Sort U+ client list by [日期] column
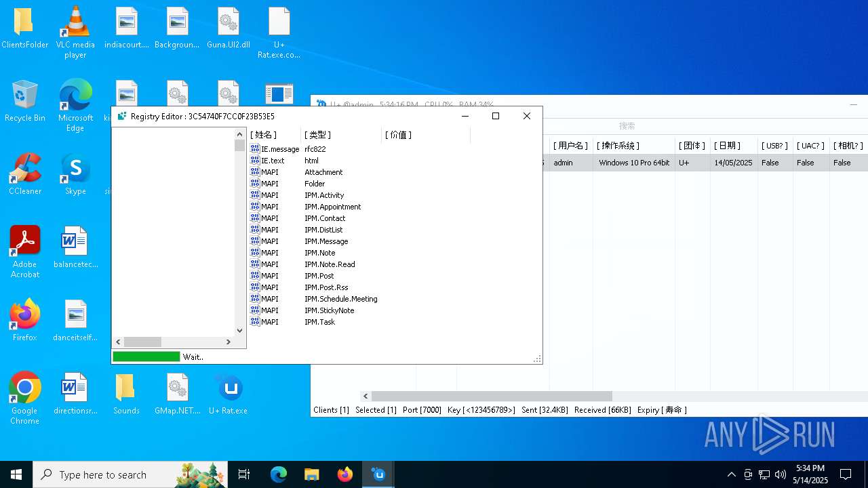The height and width of the screenshot is (488, 868). (732, 146)
